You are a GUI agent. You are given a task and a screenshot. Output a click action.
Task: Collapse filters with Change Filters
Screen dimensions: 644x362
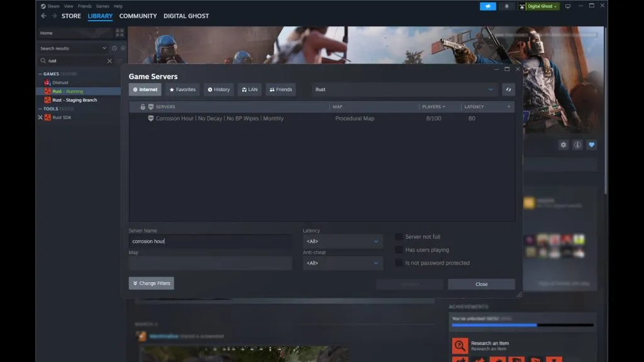[x=151, y=283]
